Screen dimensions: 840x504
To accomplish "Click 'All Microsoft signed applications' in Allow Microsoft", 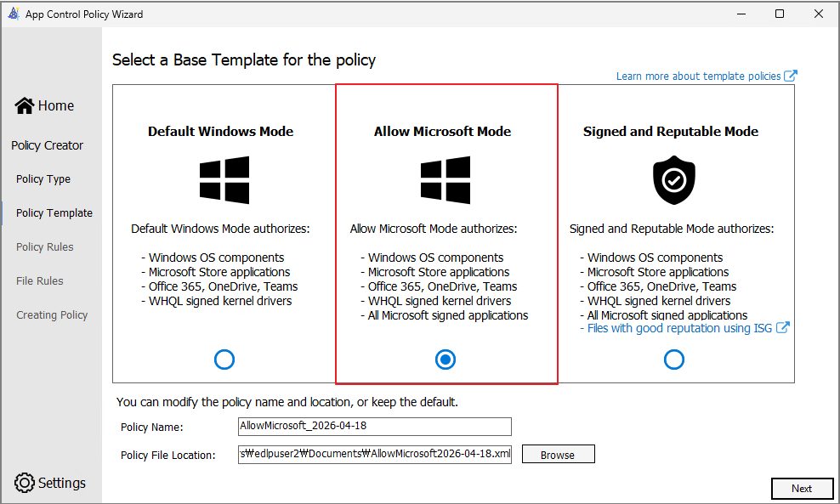I will (448, 315).
